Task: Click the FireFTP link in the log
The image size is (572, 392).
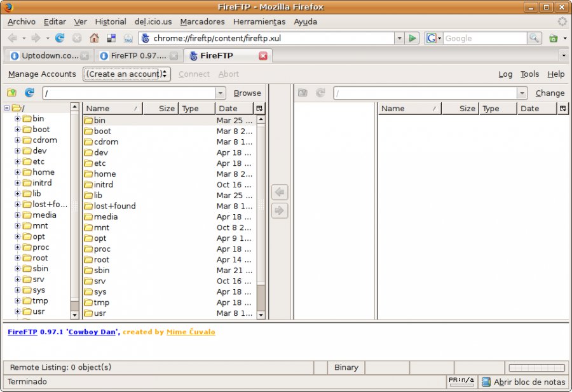Action: [x=23, y=332]
